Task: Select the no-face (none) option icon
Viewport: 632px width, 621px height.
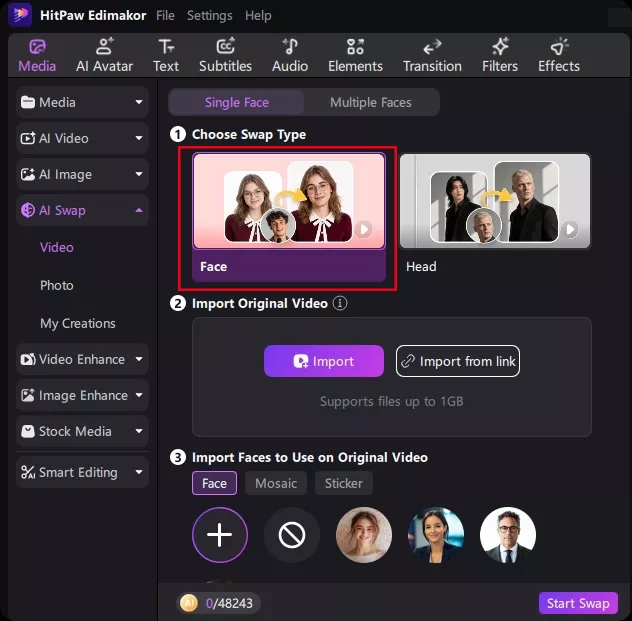Action: point(292,535)
